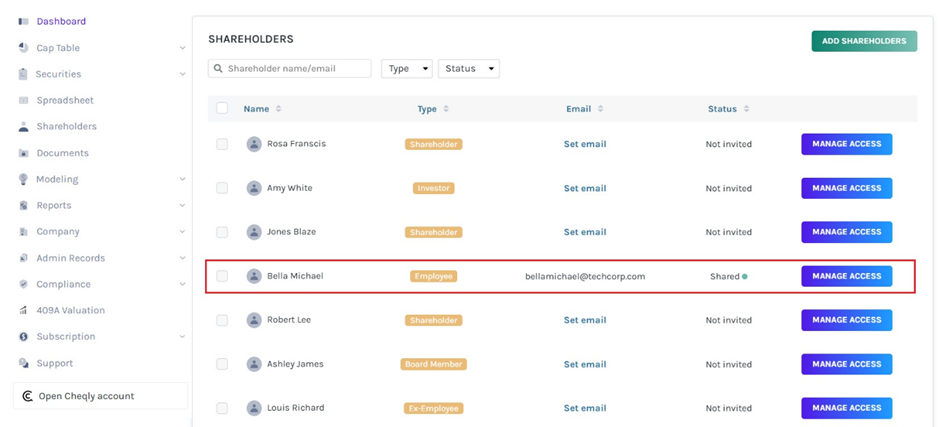
Task: Sort by Status column arrows
Action: 746,109
